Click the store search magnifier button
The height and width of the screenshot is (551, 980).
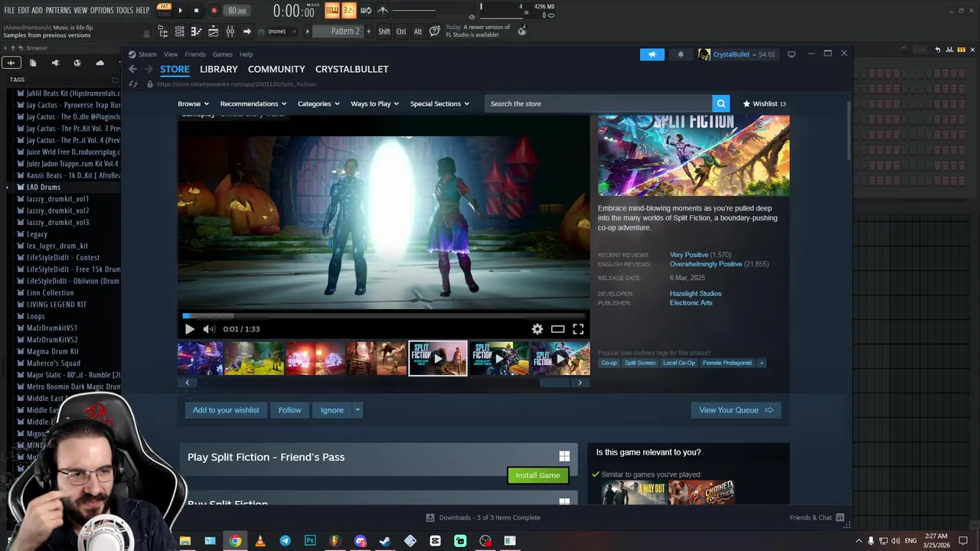click(720, 103)
